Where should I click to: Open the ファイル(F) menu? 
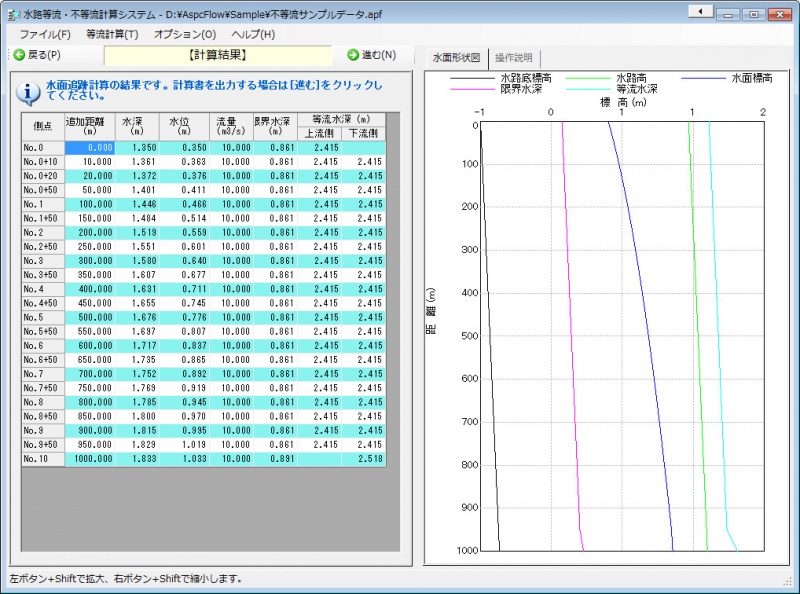pos(45,34)
